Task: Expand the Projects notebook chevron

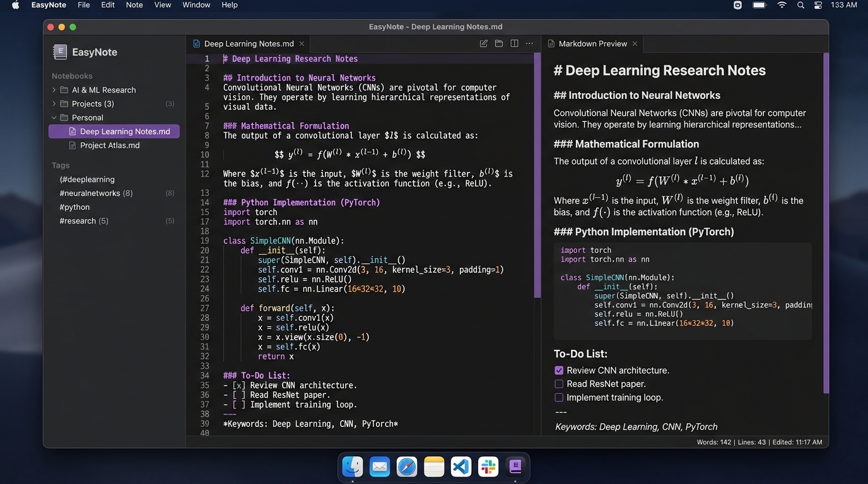Action: [54, 104]
